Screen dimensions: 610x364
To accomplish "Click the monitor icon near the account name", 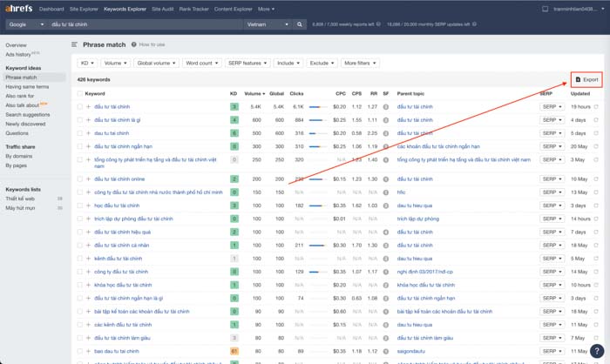I will pyautogui.click(x=545, y=9).
